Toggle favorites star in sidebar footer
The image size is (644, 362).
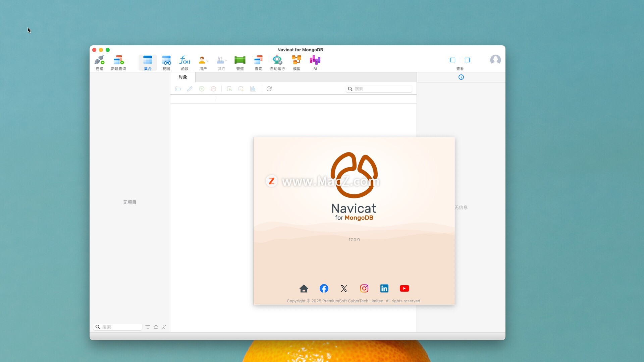156,327
